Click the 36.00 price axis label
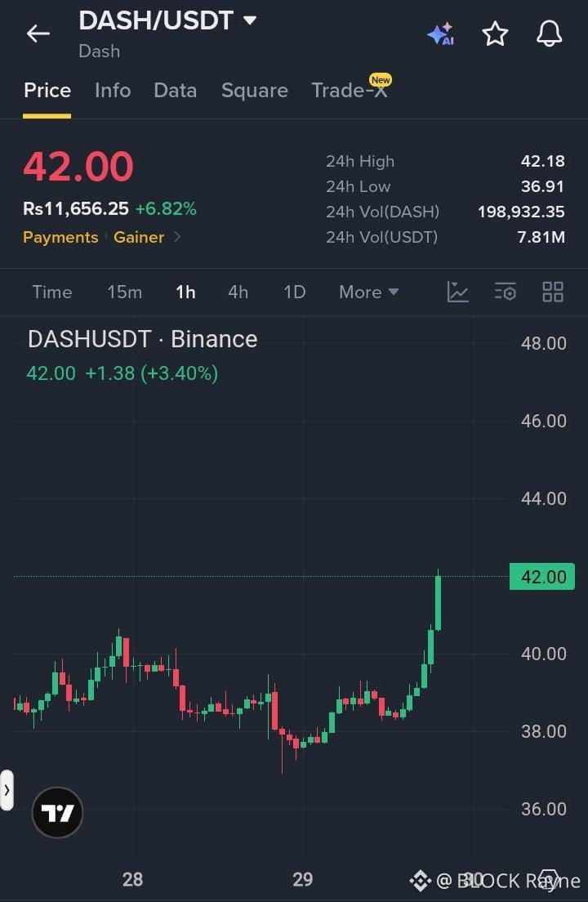This screenshot has height=902, width=588. pos(544,809)
